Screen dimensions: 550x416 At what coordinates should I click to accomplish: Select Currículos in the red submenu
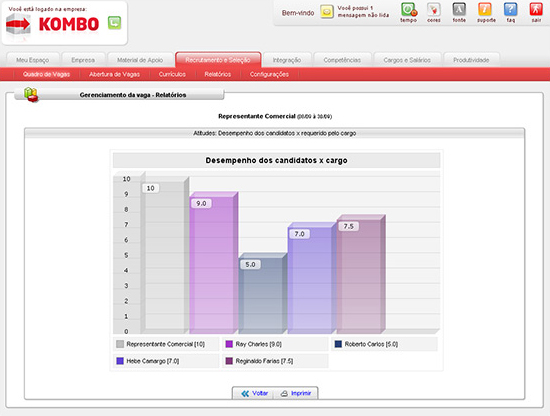tap(172, 74)
